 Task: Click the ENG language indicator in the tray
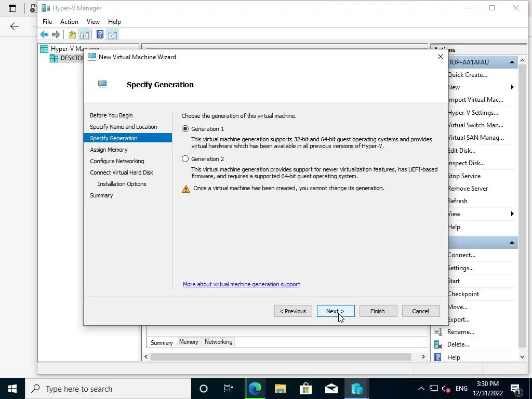461,389
